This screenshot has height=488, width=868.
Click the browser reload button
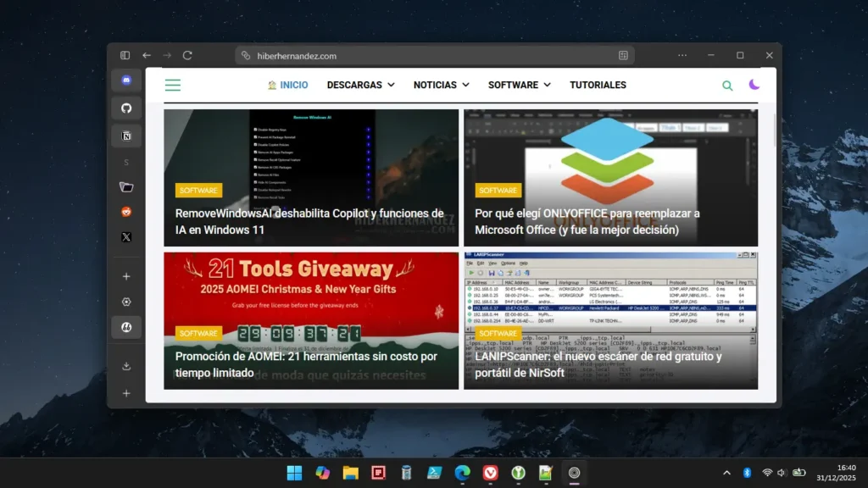pos(187,55)
